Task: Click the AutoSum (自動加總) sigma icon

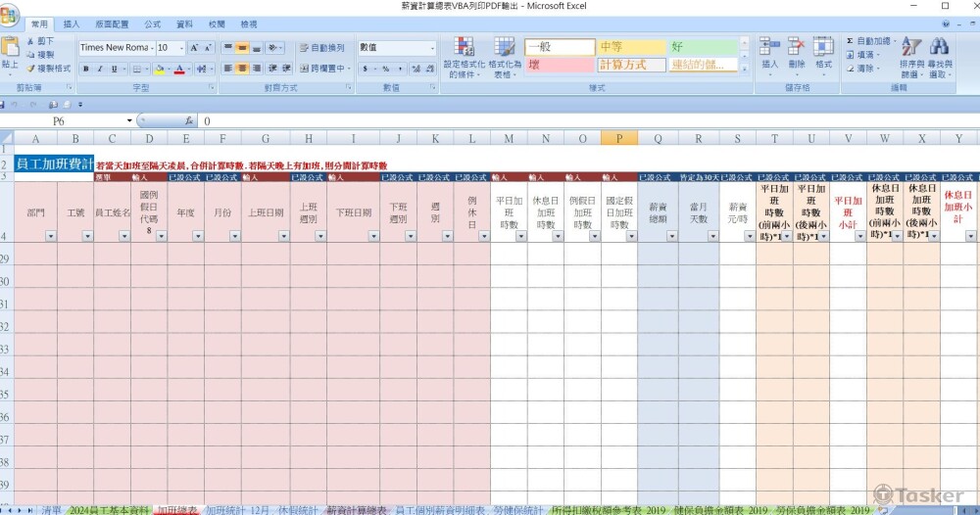Action: tap(849, 41)
